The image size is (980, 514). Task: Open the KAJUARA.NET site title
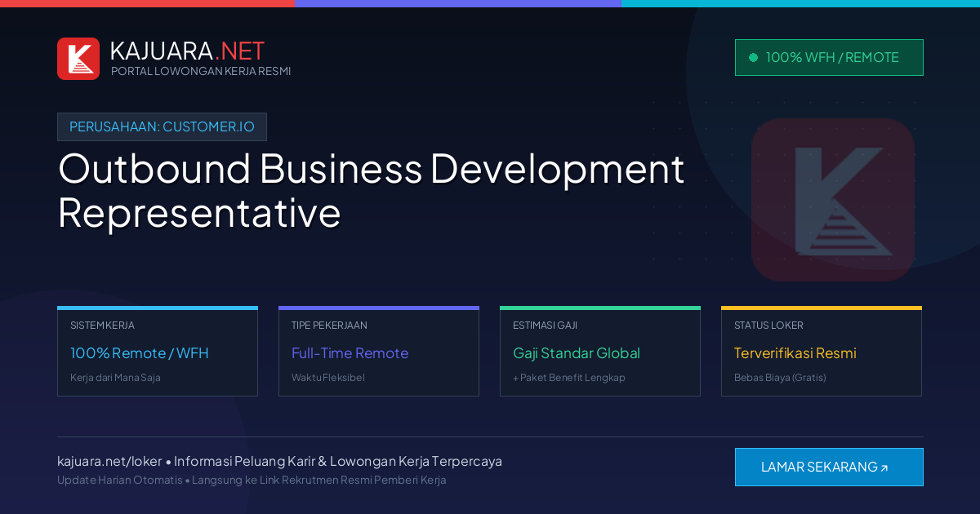tap(187, 51)
